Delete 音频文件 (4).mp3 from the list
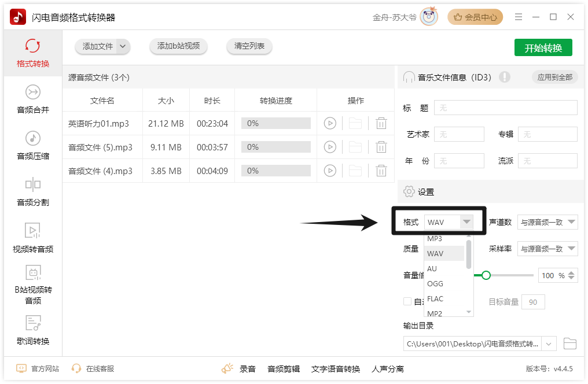Screen dimensions: 588x384 pos(381,171)
